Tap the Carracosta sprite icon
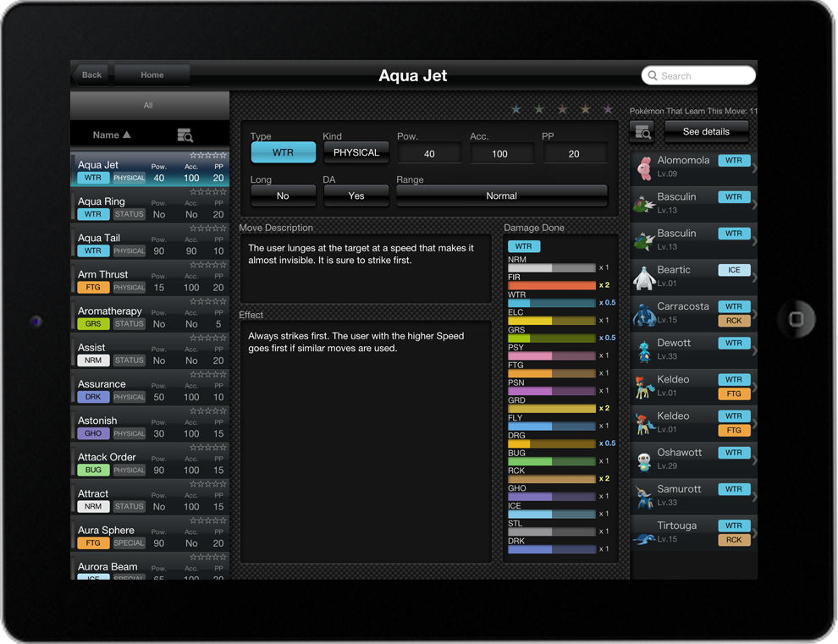Image resolution: width=838 pixels, height=644 pixels. tap(644, 314)
